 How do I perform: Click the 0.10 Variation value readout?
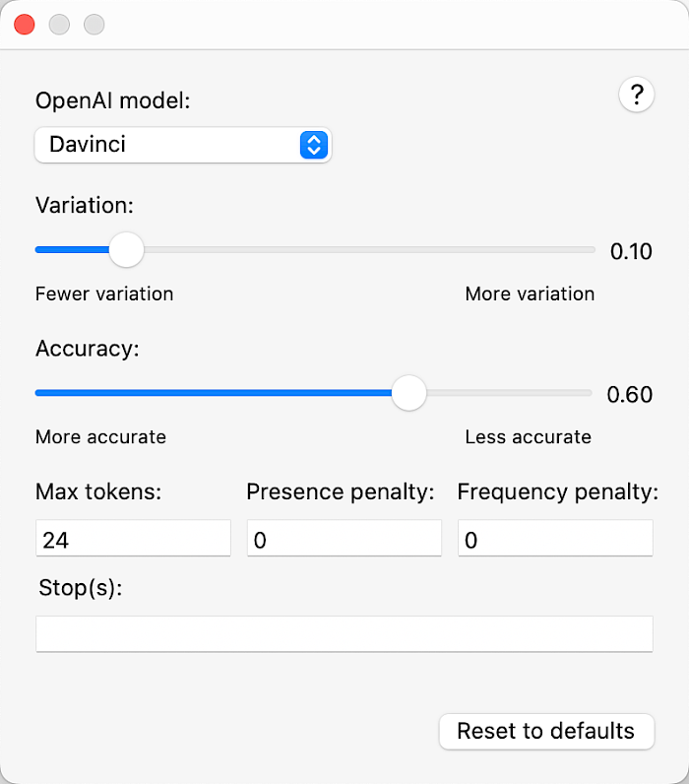point(631,251)
